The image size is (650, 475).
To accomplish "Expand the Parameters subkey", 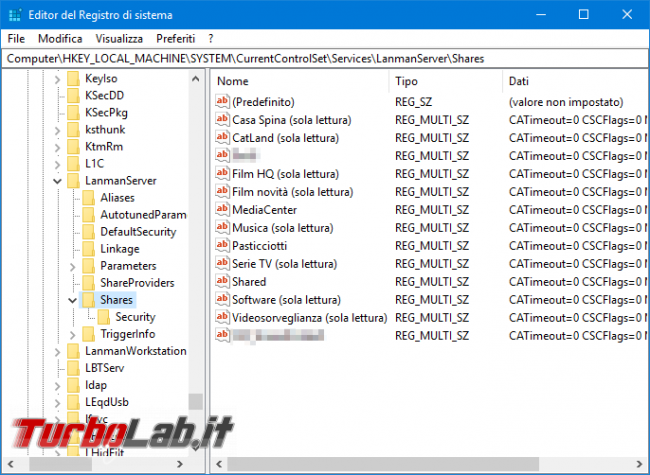I will point(73,266).
